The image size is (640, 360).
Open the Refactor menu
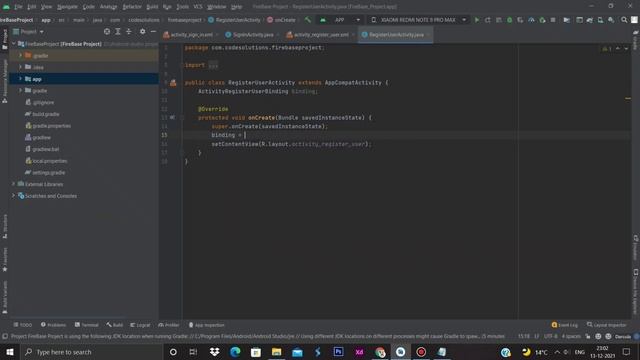point(132,7)
